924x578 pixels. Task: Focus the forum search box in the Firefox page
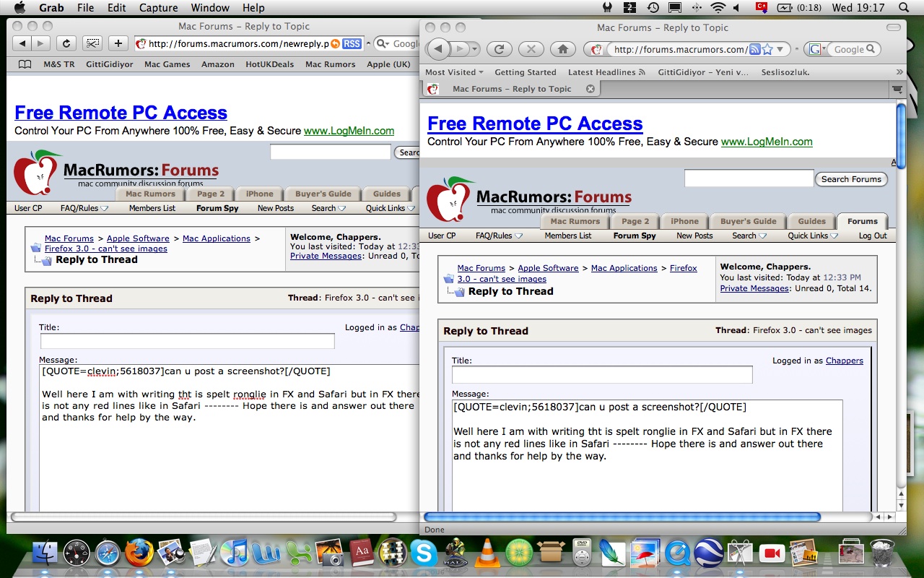[749, 178]
